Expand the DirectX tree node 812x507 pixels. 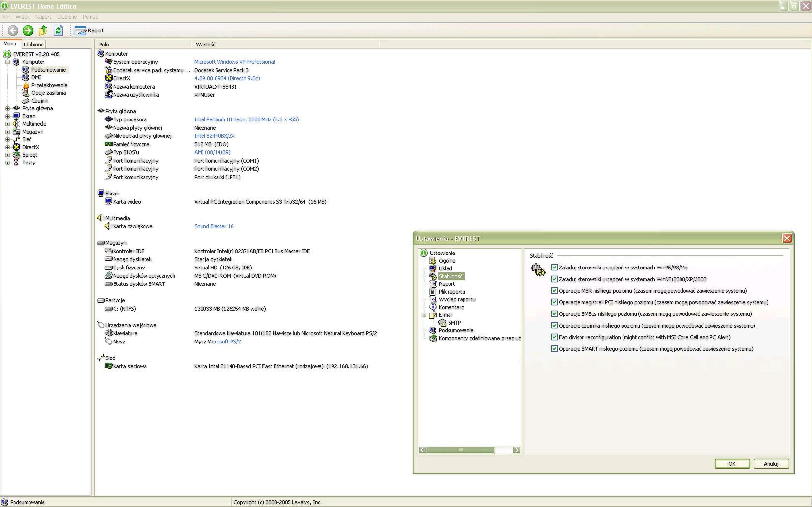(7, 147)
